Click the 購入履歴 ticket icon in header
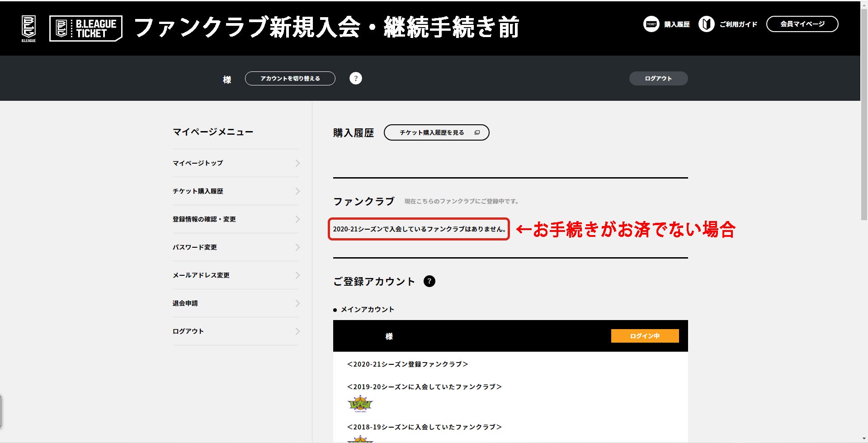868x443 pixels. 651,24
